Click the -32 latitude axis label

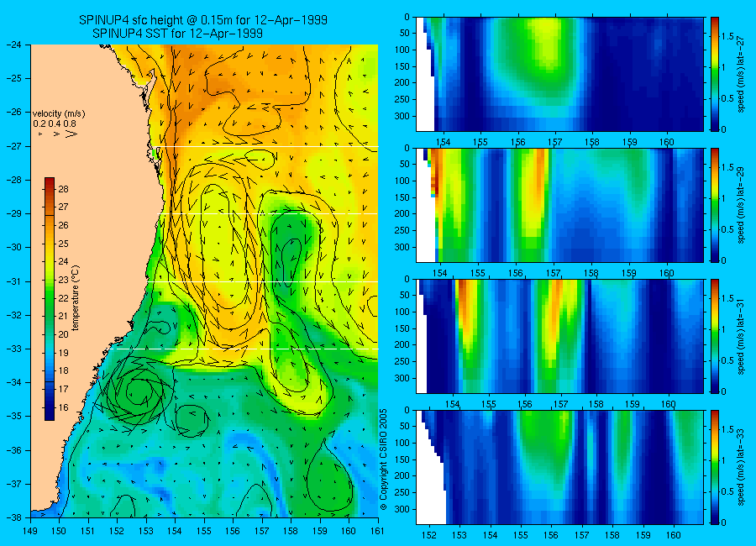[13, 315]
